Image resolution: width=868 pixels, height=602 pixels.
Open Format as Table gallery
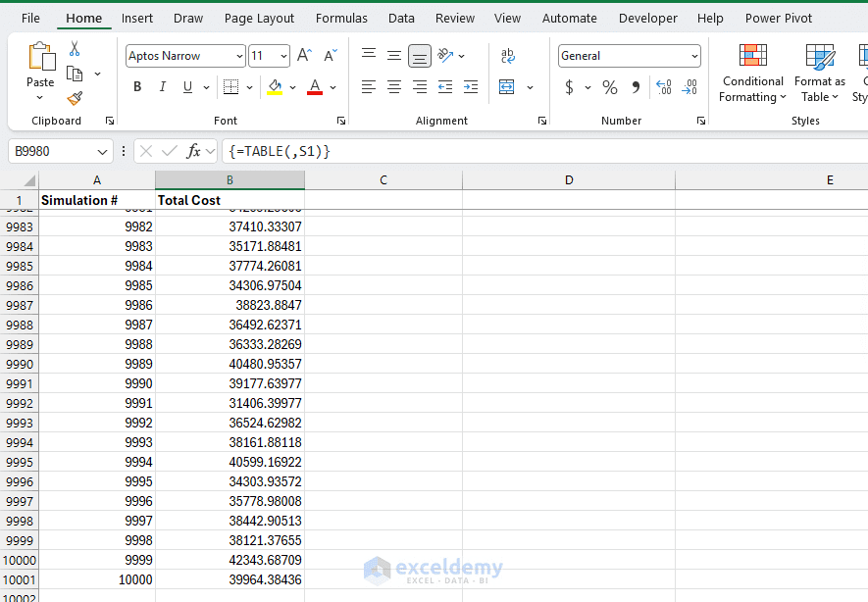pyautogui.click(x=820, y=73)
